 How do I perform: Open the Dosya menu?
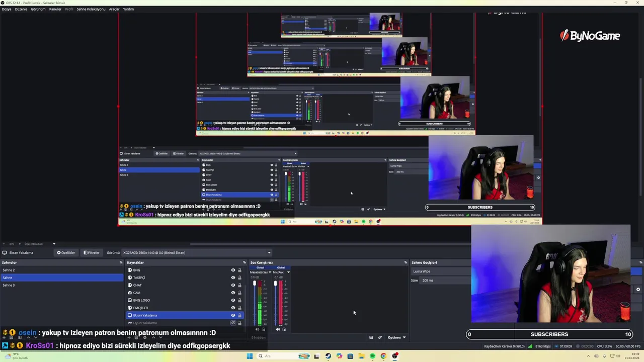tap(7, 9)
